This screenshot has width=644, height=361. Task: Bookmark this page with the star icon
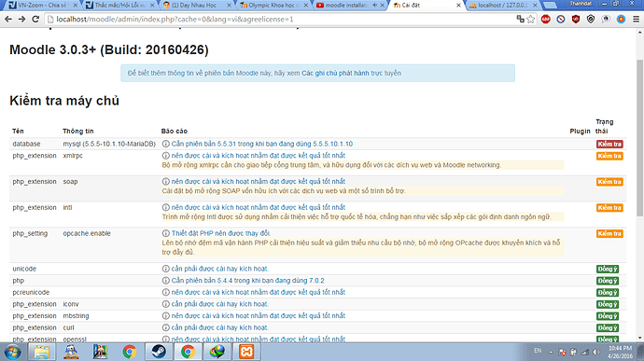pyautogui.click(x=531, y=20)
